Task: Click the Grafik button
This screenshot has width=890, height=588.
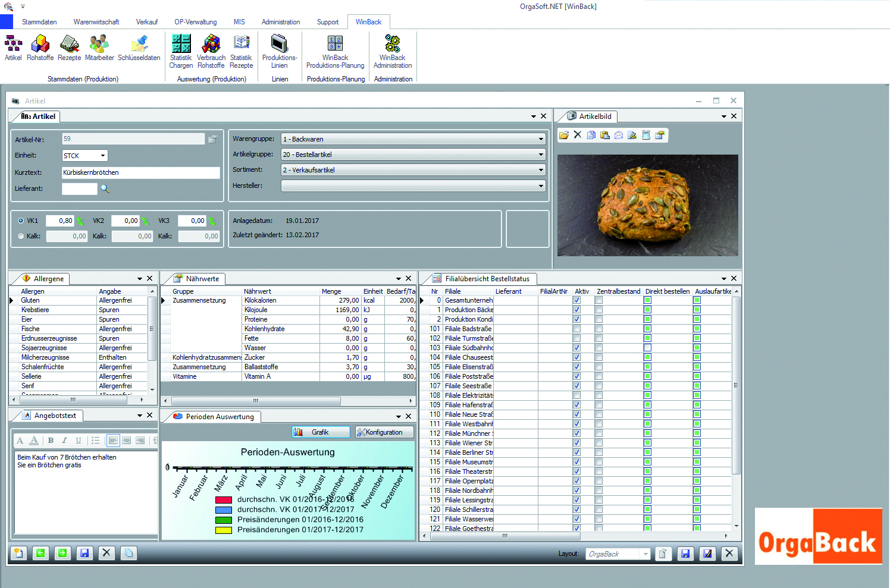Action: [321, 432]
